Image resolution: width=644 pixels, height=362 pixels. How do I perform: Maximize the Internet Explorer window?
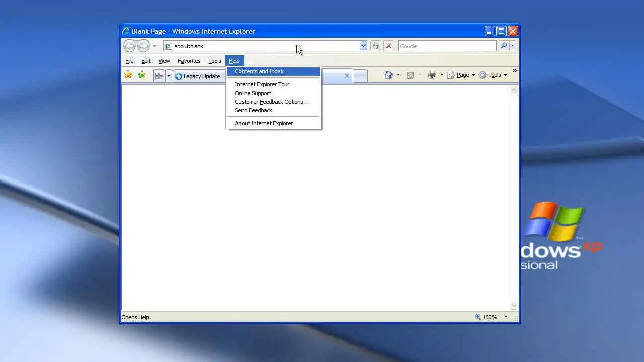point(501,31)
